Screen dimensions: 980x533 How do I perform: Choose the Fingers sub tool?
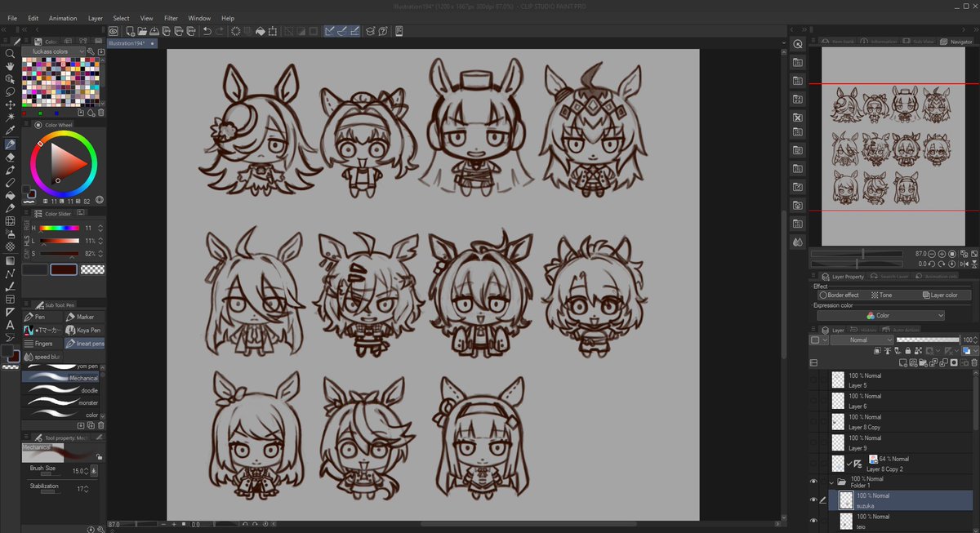tap(42, 344)
